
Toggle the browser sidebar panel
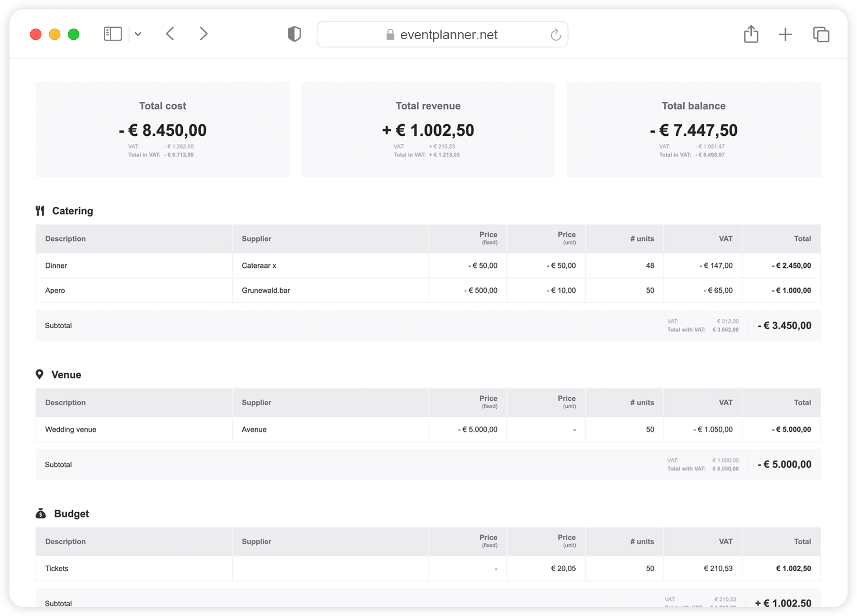click(x=113, y=34)
